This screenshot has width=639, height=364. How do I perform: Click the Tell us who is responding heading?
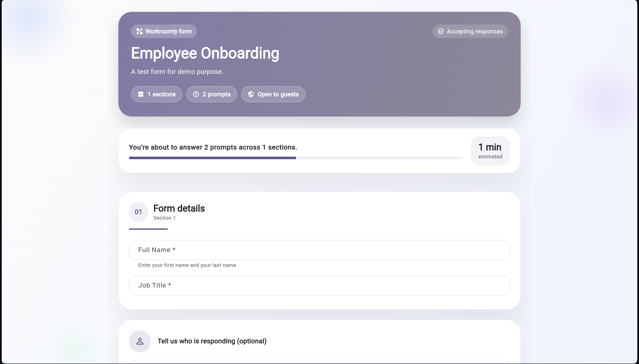212,341
